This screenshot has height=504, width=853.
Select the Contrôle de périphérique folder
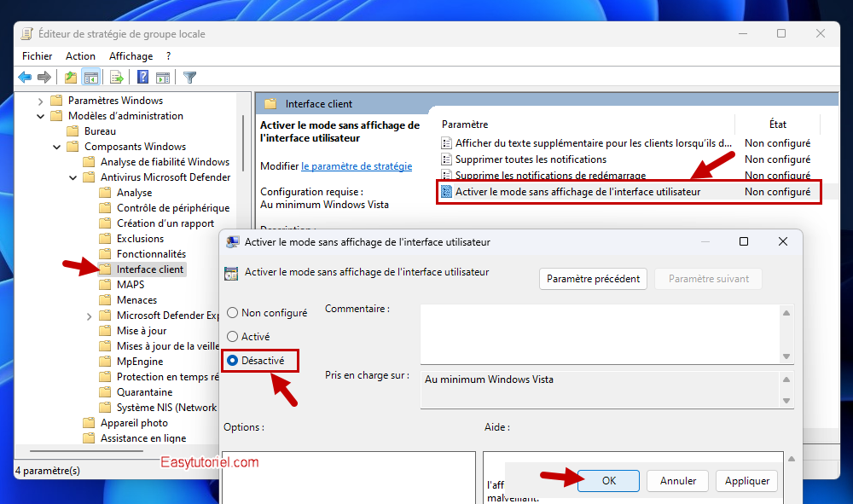pyautogui.click(x=173, y=208)
